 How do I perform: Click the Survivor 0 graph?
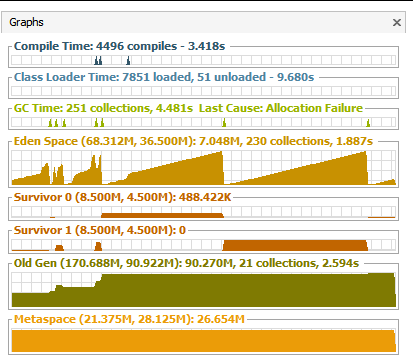tap(203, 212)
